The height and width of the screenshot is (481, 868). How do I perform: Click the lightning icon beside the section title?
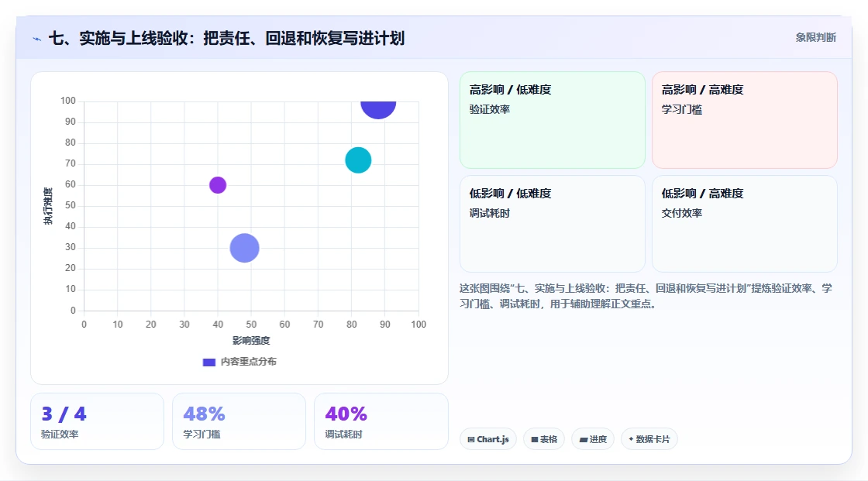tap(37, 39)
